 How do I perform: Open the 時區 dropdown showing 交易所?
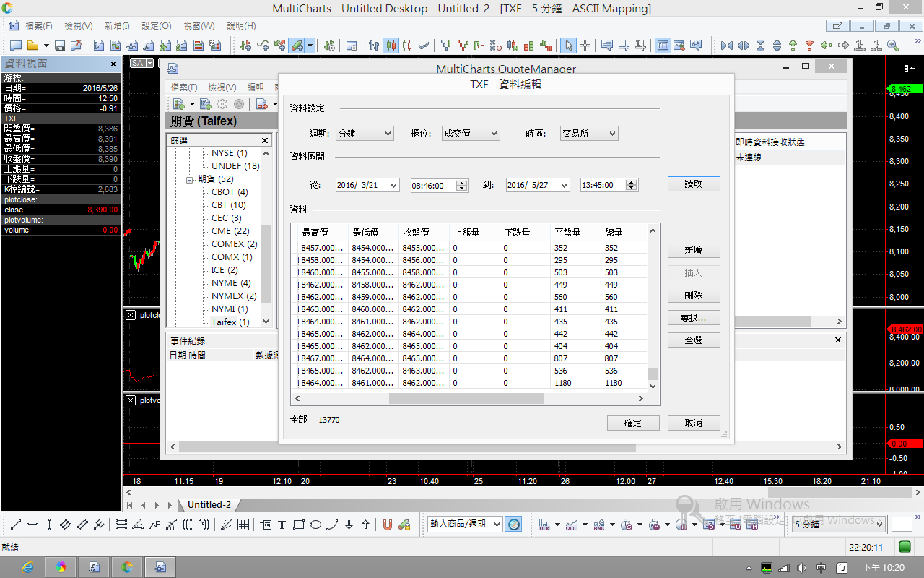coord(589,134)
